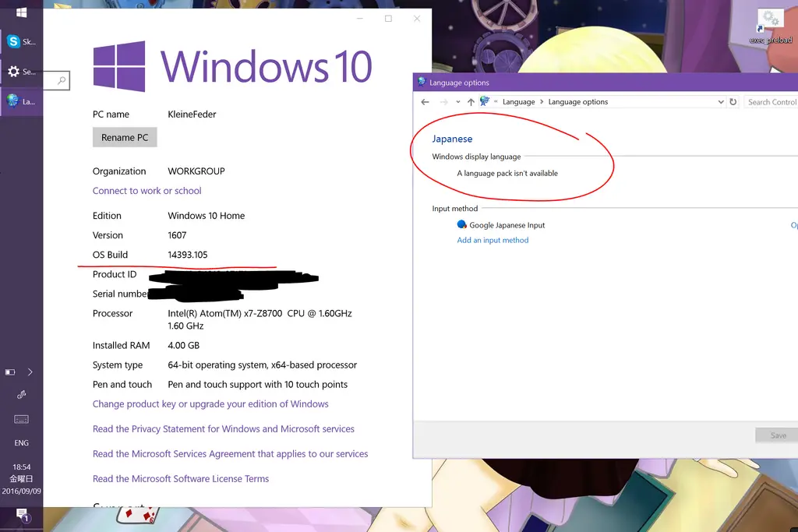The width and height of the screenshot is (798, 532).
Task: Open Privacy Statement for Windows link
Action: (x=224, y=428)
